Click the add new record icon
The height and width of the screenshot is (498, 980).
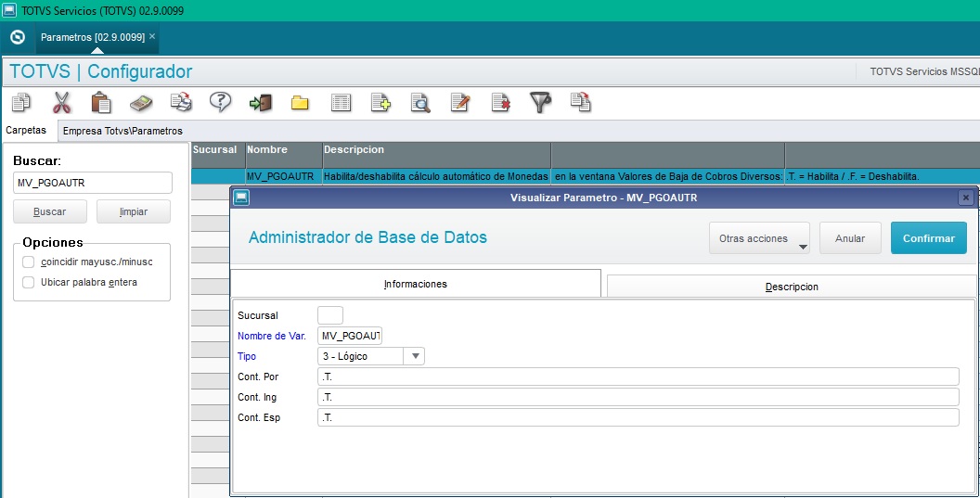[x=380, y=102]
